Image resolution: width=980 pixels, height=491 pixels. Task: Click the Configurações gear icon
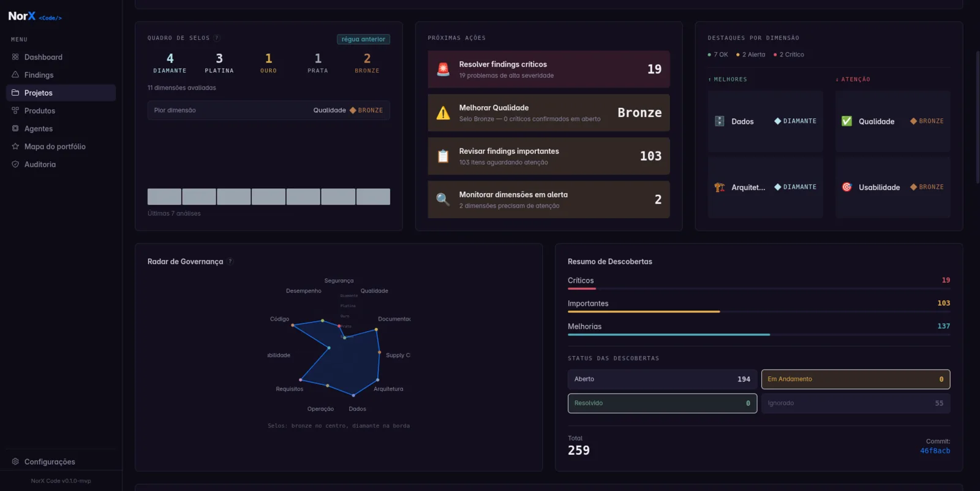15,462
